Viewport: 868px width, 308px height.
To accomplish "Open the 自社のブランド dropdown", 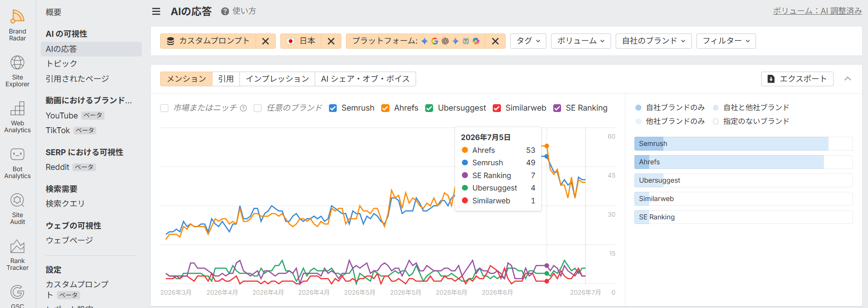I will [653, 41].
